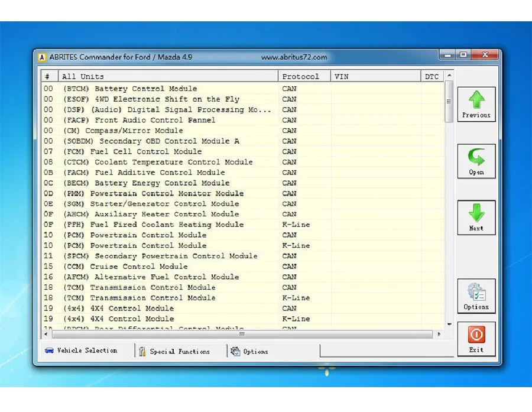Open the Options checklist button on right
This screenshot has width=532, height=412.
pyautogui.click(x=476, y=296)
